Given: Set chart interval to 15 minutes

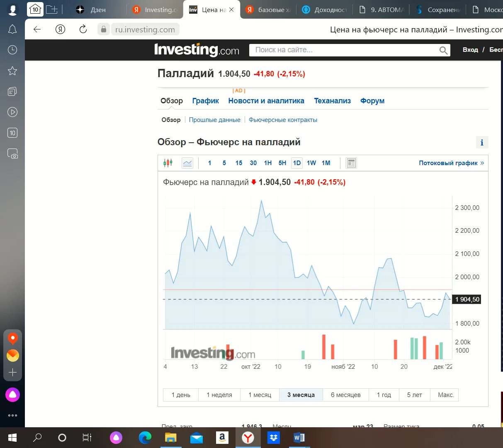Looking at the screenshot, I should [x=239, y=163].
